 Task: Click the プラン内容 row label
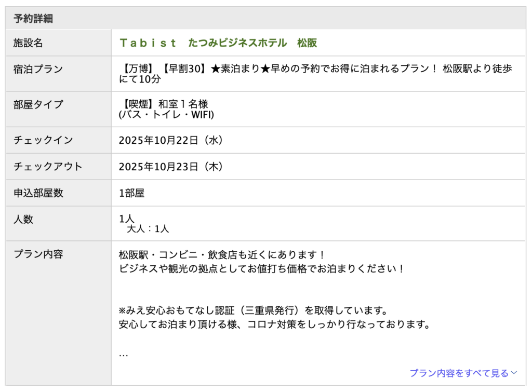point(38,254)
